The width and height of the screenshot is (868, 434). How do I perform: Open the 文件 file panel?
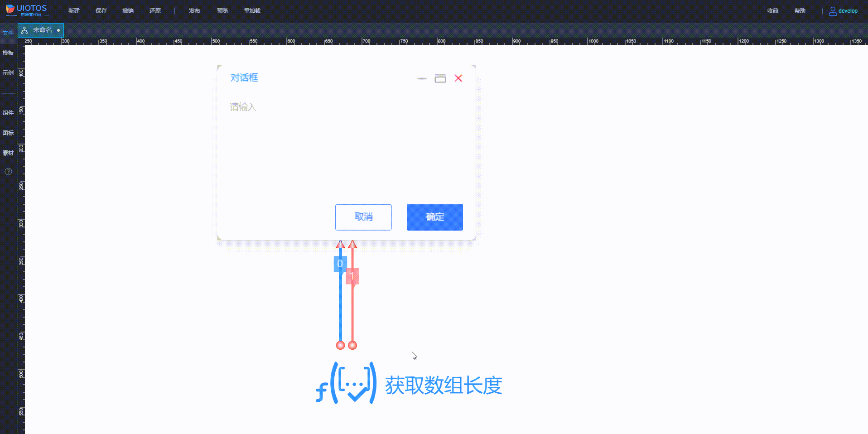tap(8, 33)
